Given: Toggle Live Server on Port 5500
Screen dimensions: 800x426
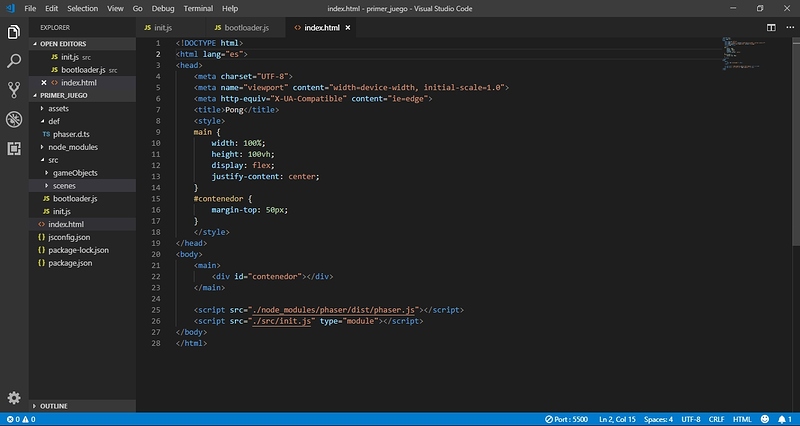Looking at the screenshot, I should tap(567, 419).
